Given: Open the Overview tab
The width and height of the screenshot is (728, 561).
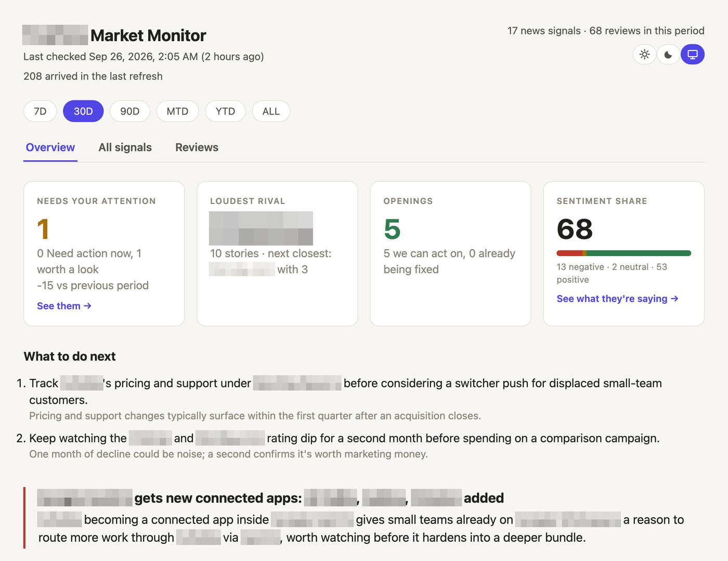Looking at the screenshot, I should (x=50, y=148).
